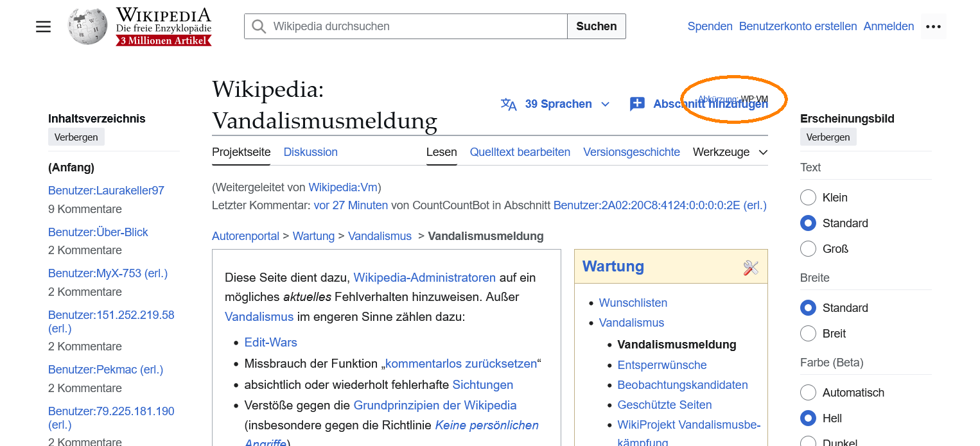Open 'kommentarlos zurücksetzen' link
Viewport: 980px width, 446px height.
coord(460,364)
